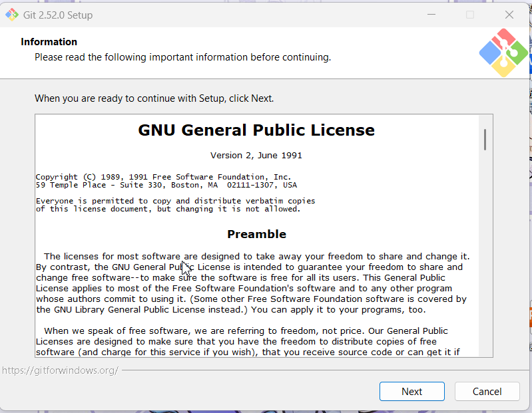The image size is (532, 413).
Task: Click the license text scrollbar thumb
Action: pyautogui.click(x=485, y=139)
